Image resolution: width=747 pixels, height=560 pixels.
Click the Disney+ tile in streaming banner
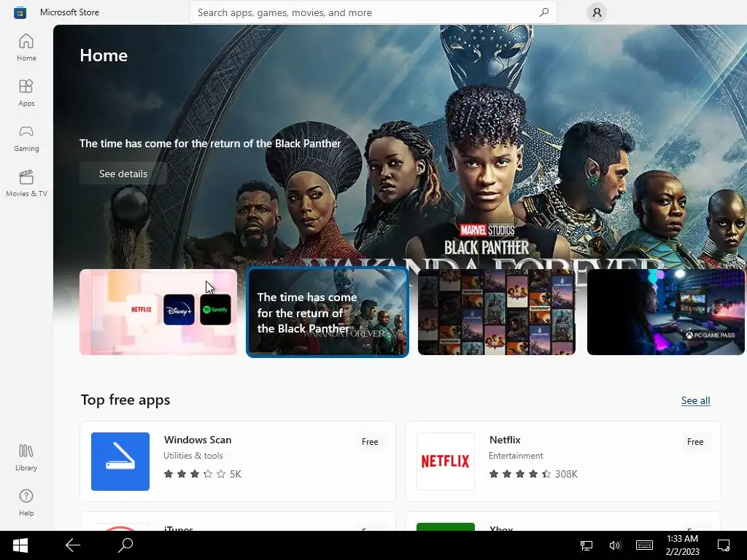click(x=179, y=309)
